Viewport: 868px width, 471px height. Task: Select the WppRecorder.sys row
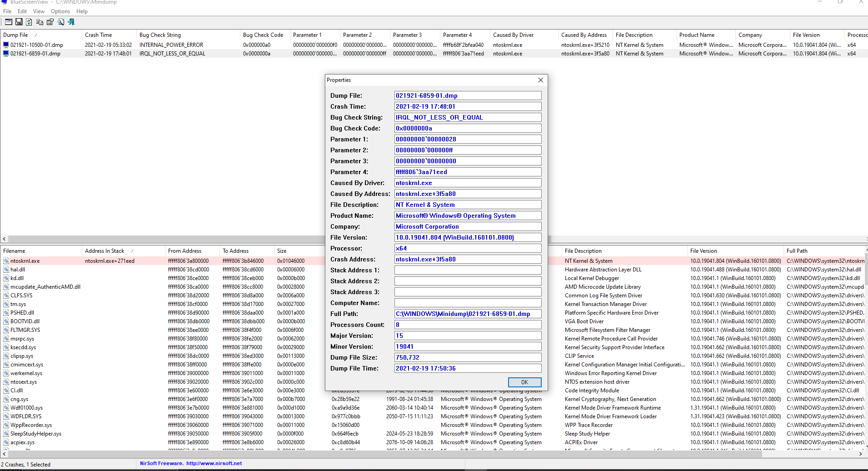coord(31,425)
